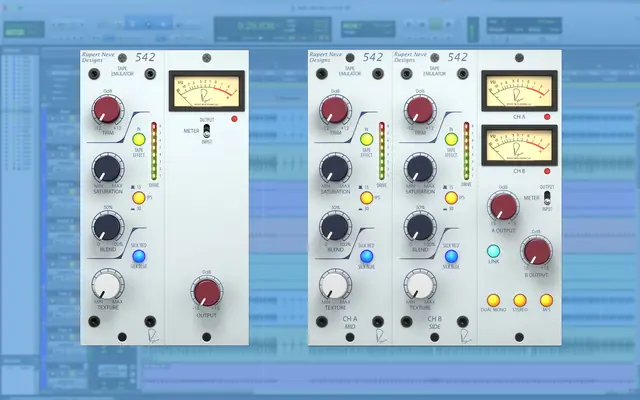Toggle the CH B Side 15/30 IPS button
640x400 pixels.
point(451,198)
